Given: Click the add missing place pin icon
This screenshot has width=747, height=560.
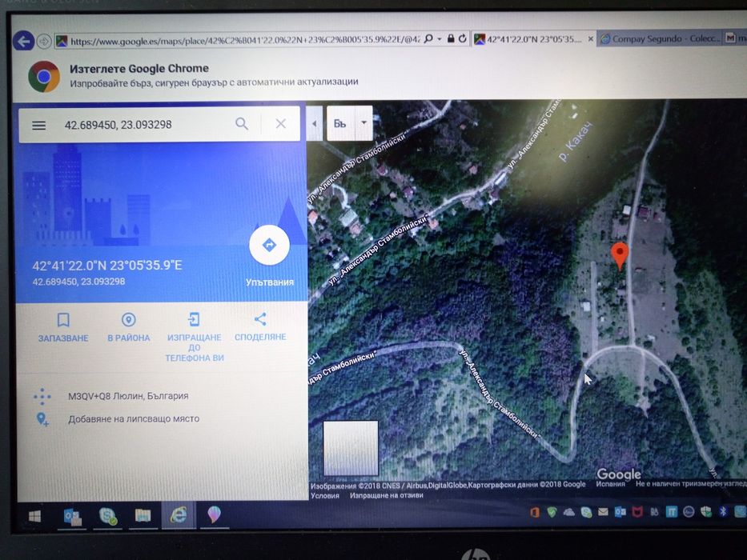Looking at the screenshot, I should [42, 419].
